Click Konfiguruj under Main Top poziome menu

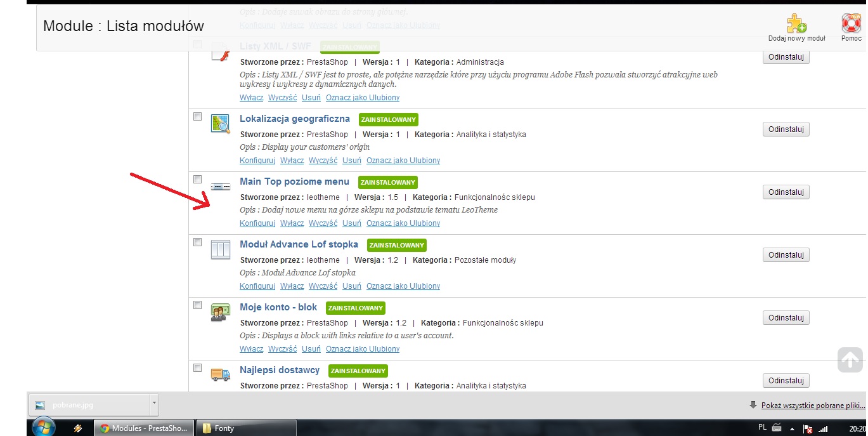tap(257, 223)
